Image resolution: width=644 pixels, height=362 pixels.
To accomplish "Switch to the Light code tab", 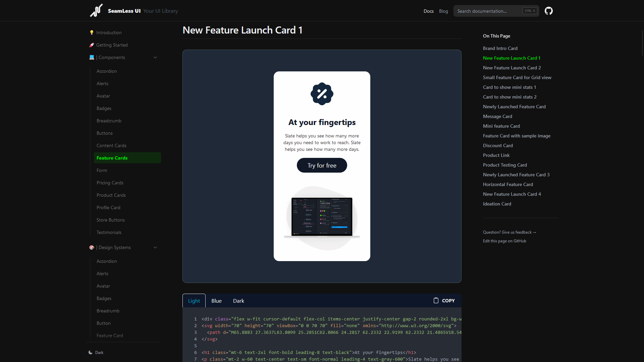I will tap(194, 301).
